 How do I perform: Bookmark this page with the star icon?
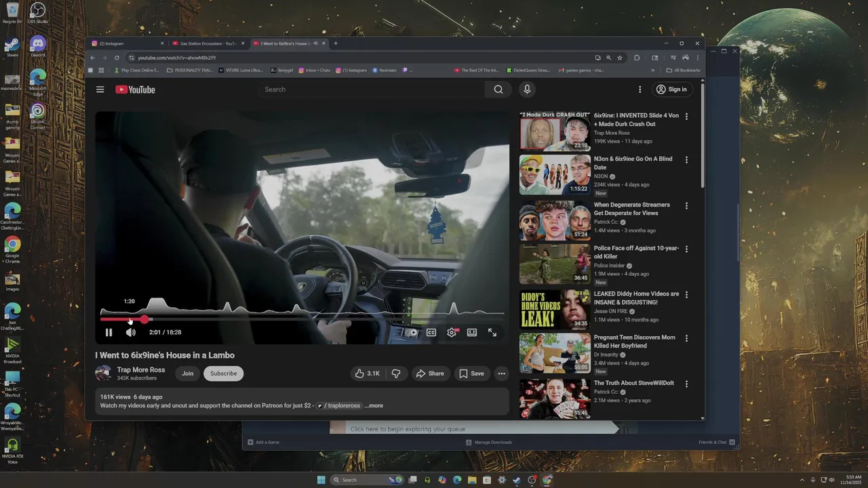pos(620,58)
